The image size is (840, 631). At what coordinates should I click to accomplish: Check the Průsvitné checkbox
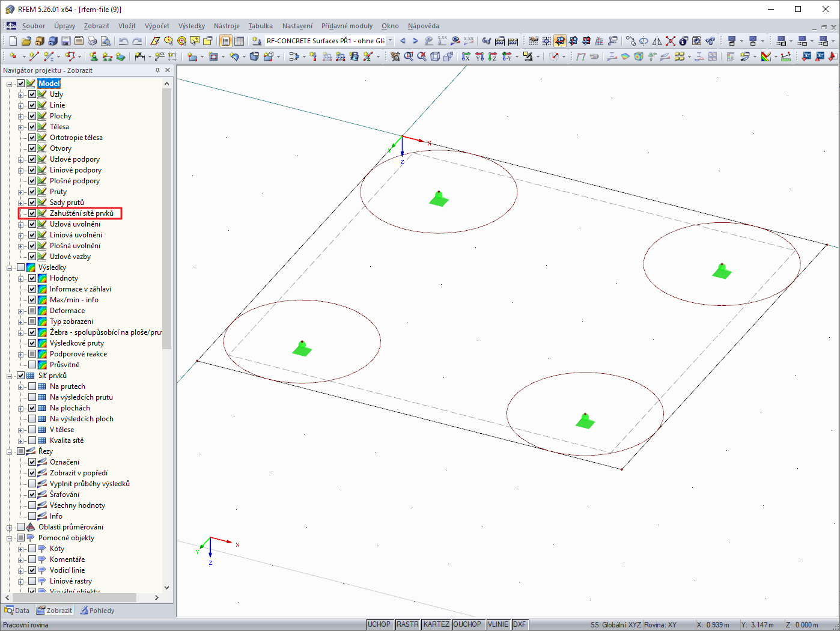point(32,365)
